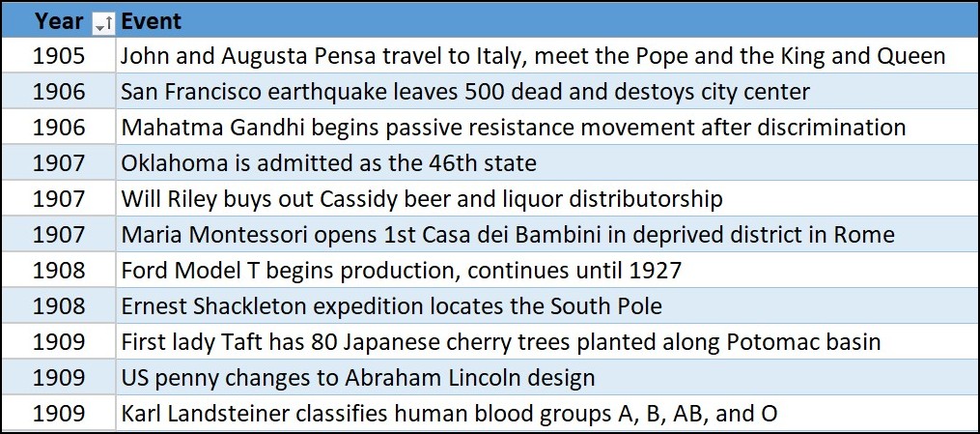Click the Ford Model T production cell
This screenshot has height=434, width=980.
pos(401,271)
